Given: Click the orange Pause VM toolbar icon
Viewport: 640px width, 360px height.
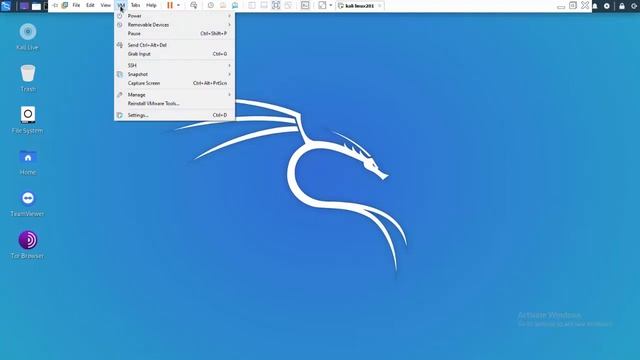Looking at the screenshot, I should [170, 5].
